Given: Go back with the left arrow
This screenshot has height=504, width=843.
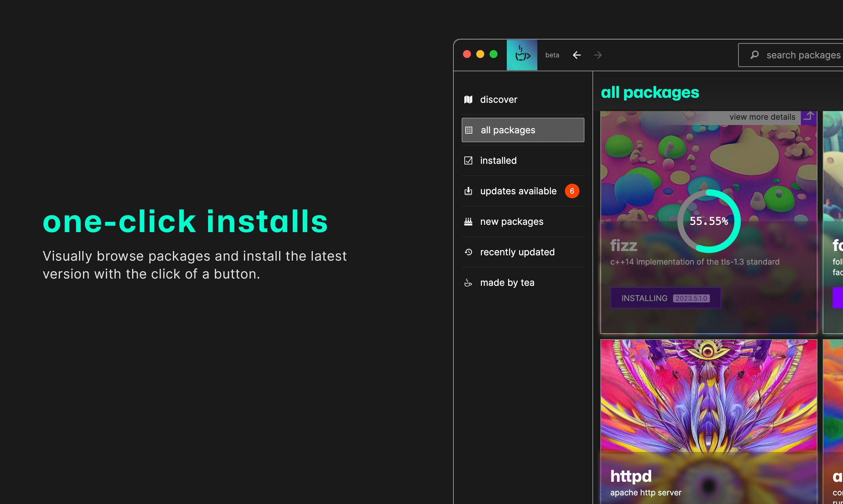Looking at the screenshot, I should click(x=577, y=55).
